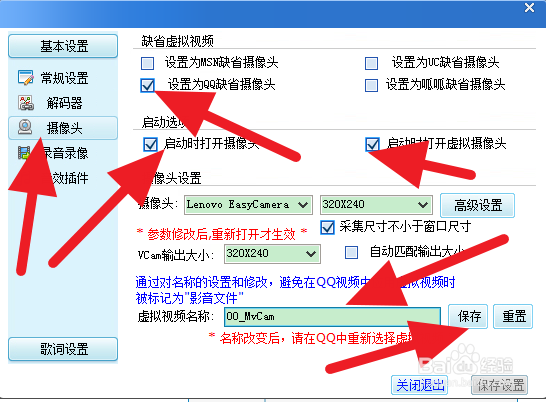Toggle 设置为QQ缺省摄像头 checkbox
Viewport: 546px width, 402px height.
pos(147,85)
